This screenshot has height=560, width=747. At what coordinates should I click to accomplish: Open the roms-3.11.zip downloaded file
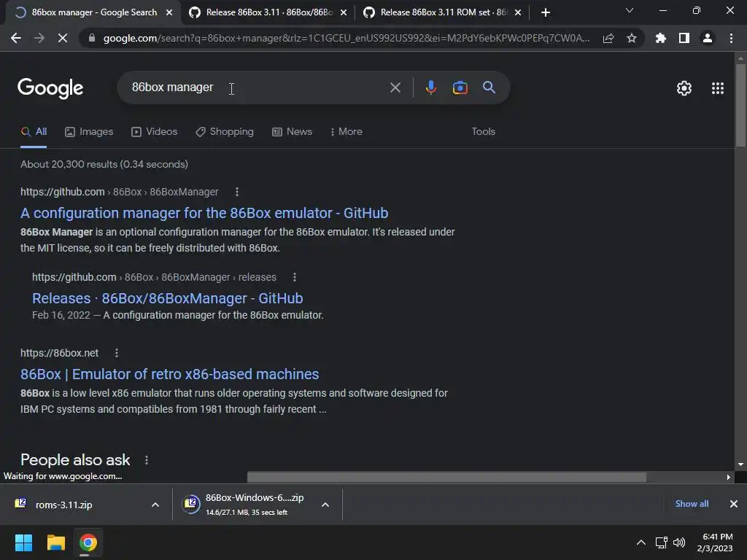click(x=64, y=505)
